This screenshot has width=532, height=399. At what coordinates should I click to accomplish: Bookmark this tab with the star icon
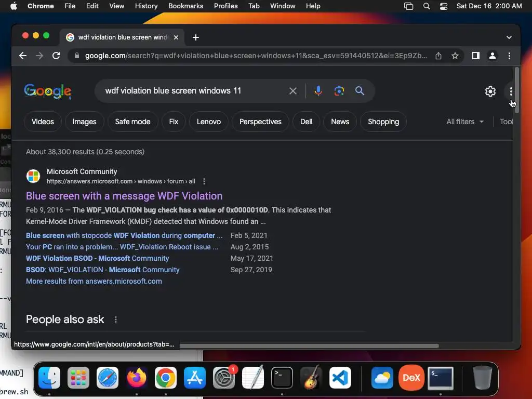point(455,56)
